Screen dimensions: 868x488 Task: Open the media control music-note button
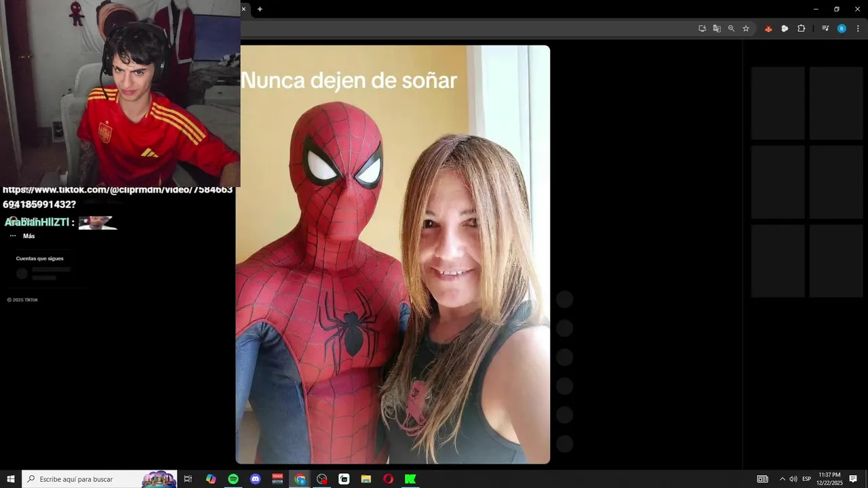825,28
